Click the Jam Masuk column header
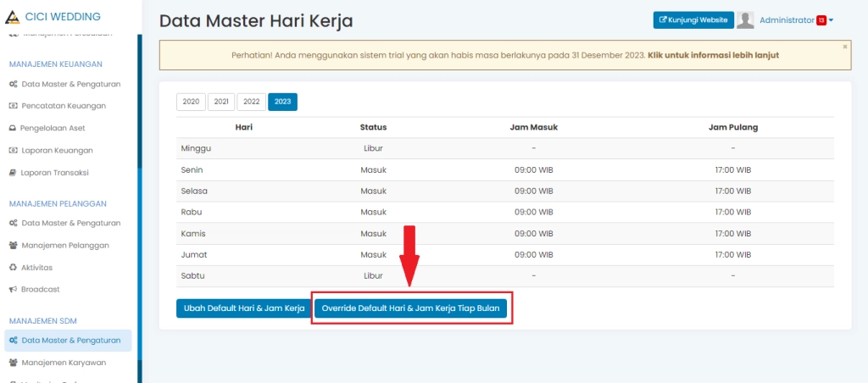Viewport: 868px width, 383px height. point(534,127)
